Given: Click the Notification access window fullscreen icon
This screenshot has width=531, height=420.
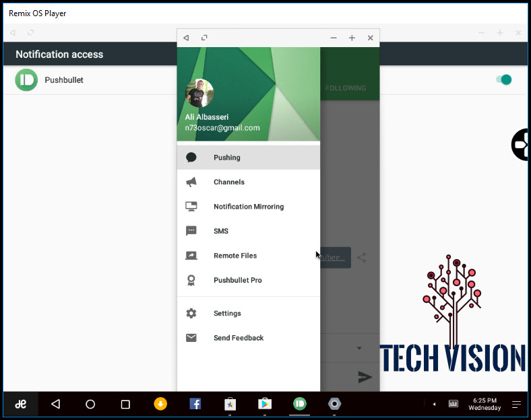Looking at the screenshot, I should point(31,32).
